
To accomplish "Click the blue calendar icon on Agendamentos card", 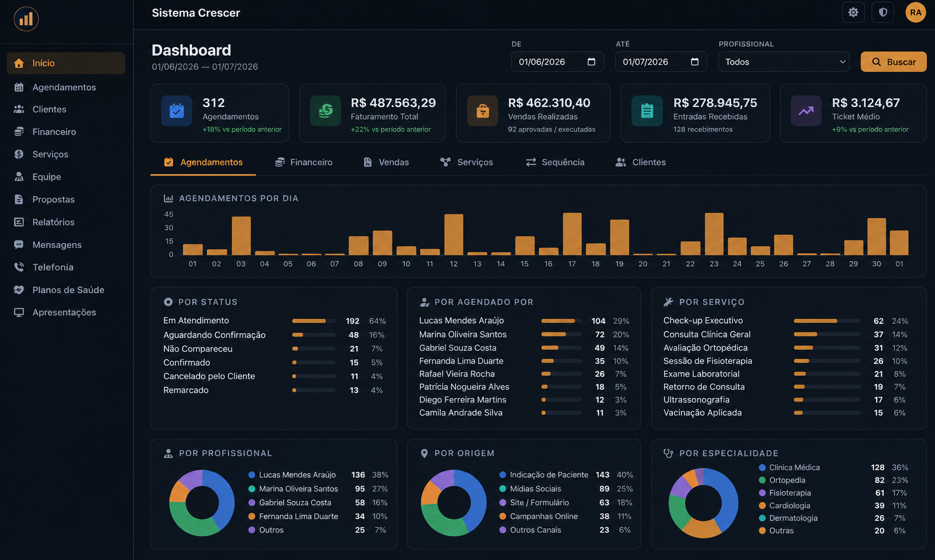I will (x=177, y=111).
